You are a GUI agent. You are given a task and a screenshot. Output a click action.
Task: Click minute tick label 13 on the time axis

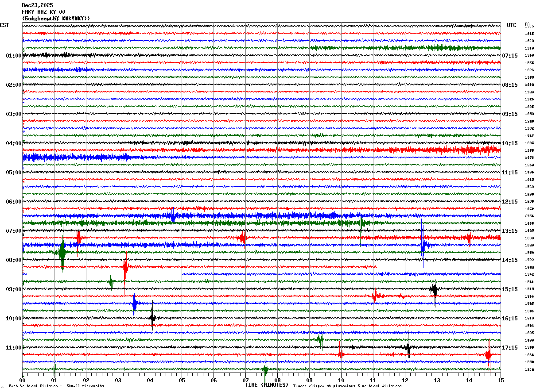coord(437,380)
